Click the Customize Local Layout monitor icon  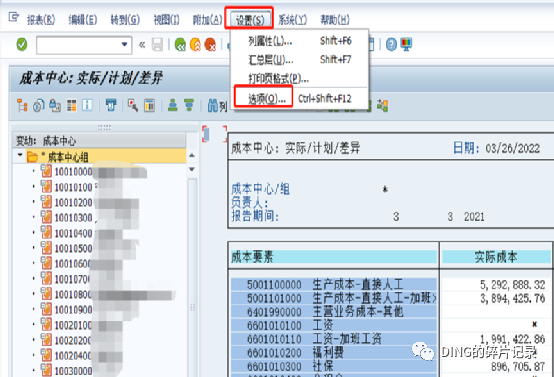[406, 44]
